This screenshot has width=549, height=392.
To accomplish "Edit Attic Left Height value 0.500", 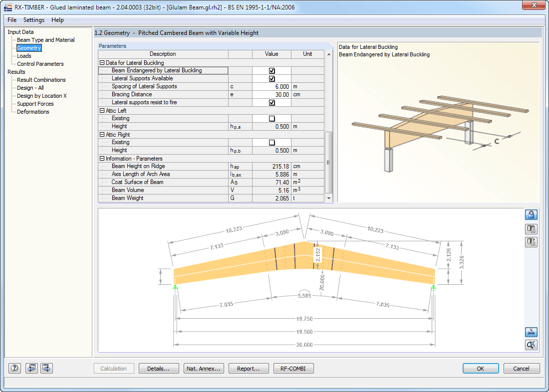I will 272,126.
